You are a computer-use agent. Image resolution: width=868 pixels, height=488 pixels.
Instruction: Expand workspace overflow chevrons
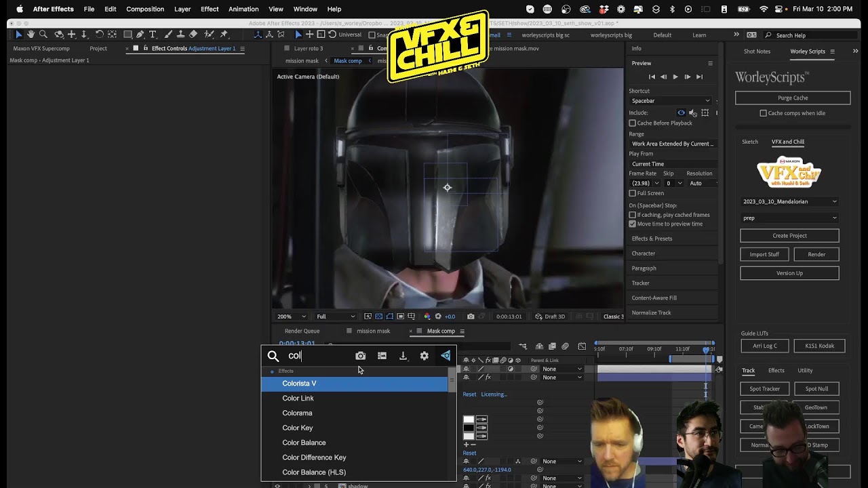point(736,35)
